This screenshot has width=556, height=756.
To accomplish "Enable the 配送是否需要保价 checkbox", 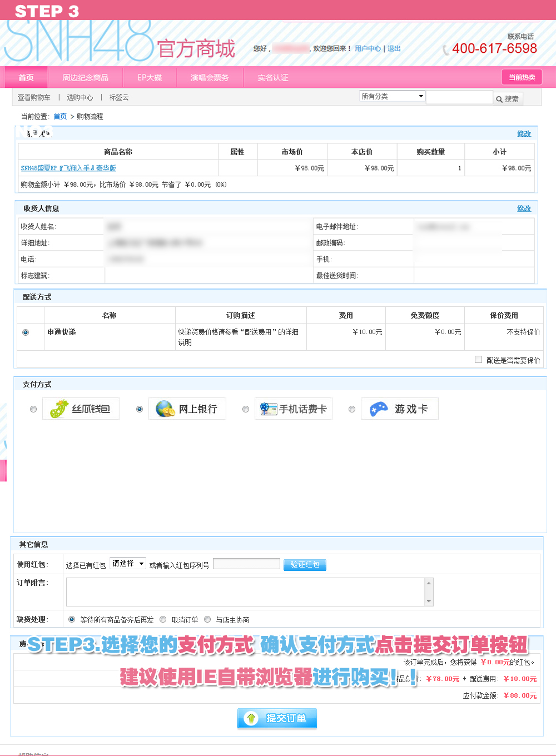I will pos(478,360).
